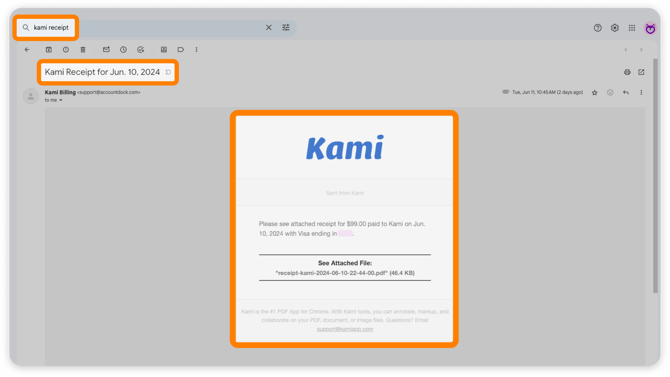The height and width of the screenshot is (377, 670).
Task: Open the Google apps grid
Action: [632, 28]
